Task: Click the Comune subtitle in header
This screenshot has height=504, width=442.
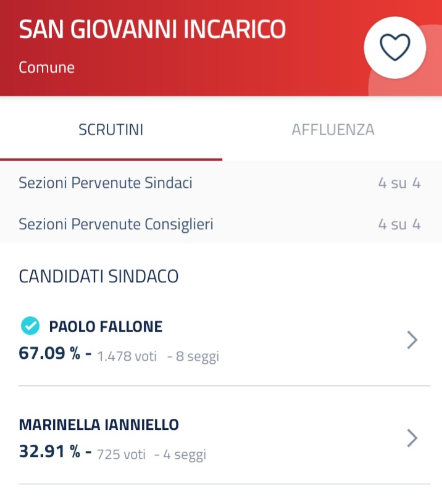Action: pos(46,67)
